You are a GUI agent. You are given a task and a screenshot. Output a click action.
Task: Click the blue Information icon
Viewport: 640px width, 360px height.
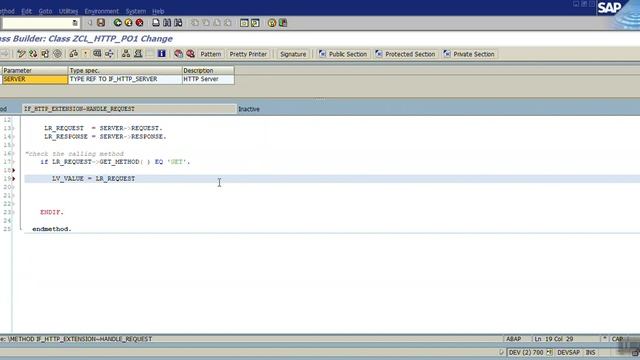pos(162,54)
